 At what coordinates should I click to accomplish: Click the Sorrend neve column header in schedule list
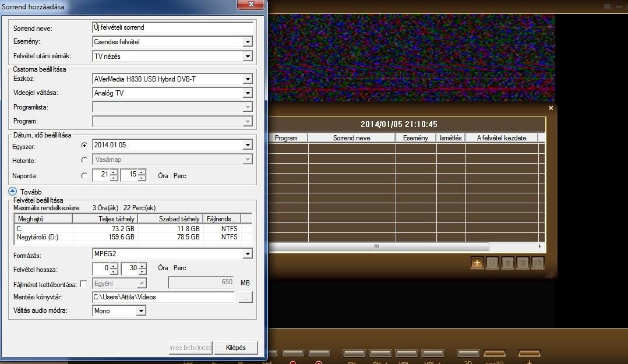point(352,138)
